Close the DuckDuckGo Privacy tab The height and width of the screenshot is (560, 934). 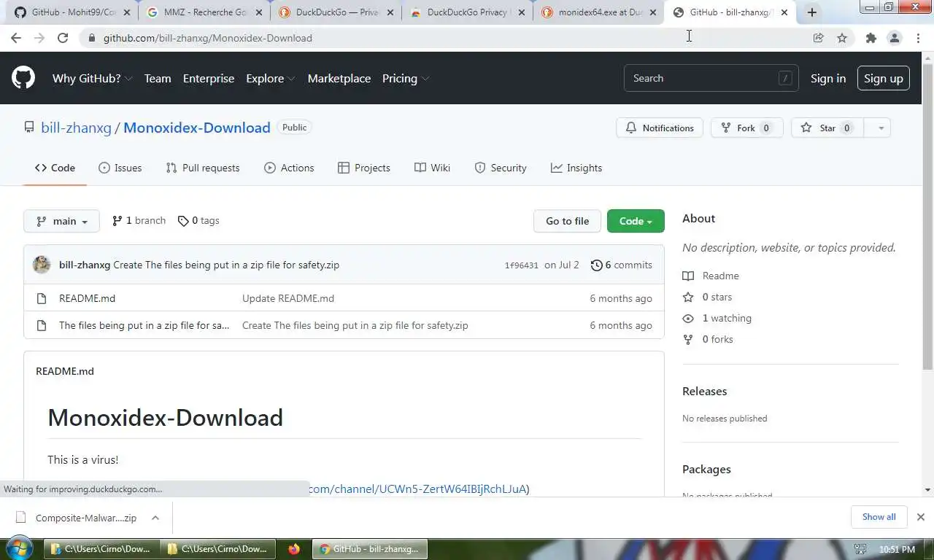pos(522,12)
